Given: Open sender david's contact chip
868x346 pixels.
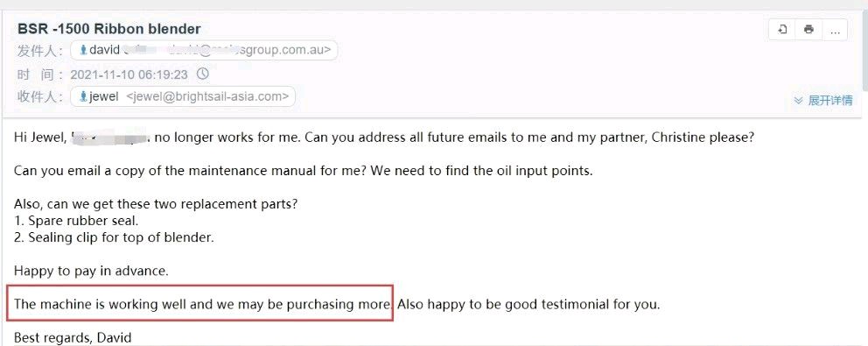Looking at the screenshot, I should tap(204, 50).
